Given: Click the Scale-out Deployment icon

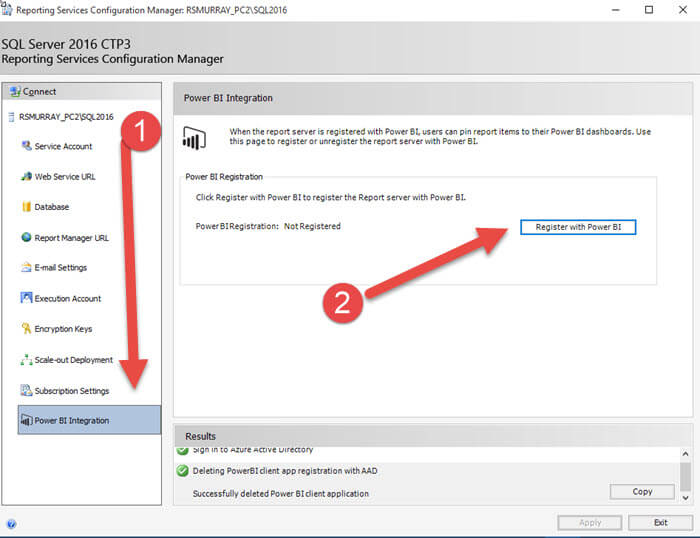Looking at the screenshot, I should [26, 360].
